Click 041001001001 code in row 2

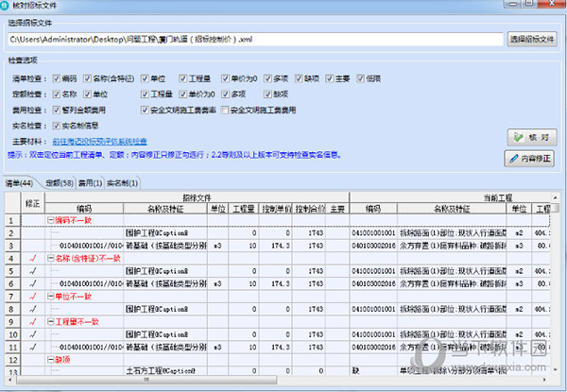click(373, 233)
